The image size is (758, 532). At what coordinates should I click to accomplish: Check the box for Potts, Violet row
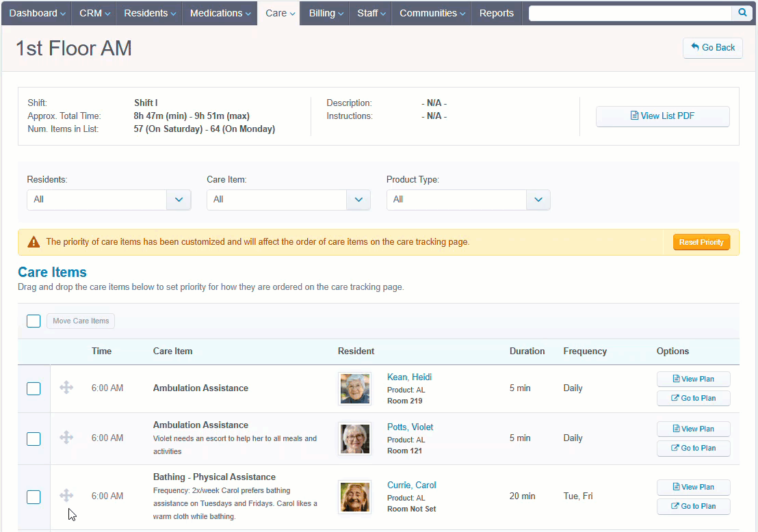pyautogui.click(x=34, y=439)
